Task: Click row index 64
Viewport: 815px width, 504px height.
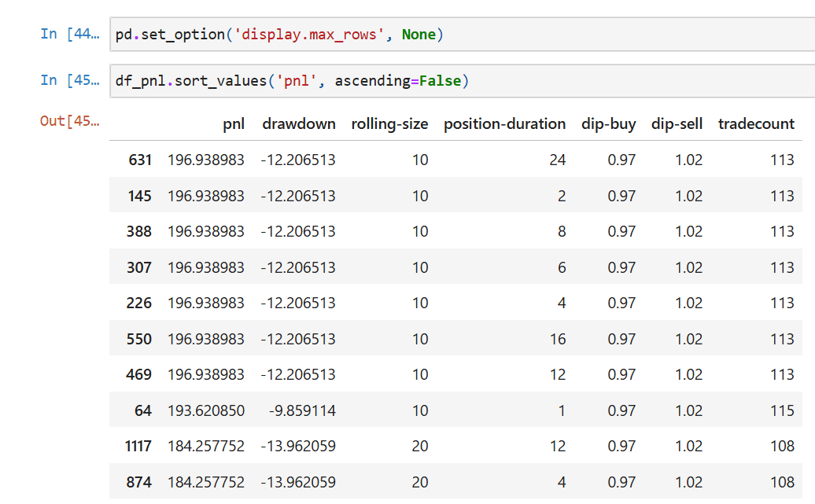Action: (x=143, y=410)
